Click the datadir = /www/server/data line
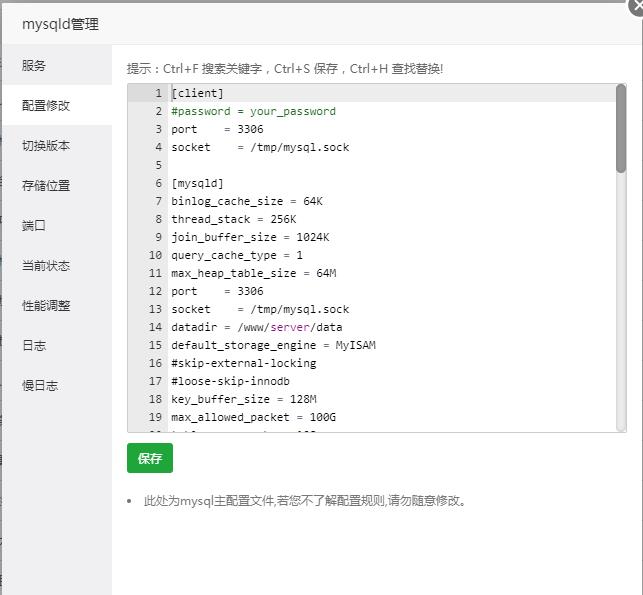The width and height of the screenshot is (643, 595). [x=257, y=327]
